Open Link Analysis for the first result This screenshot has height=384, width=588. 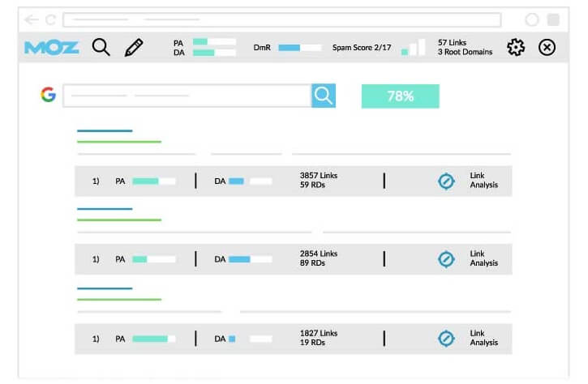[483, 181]
